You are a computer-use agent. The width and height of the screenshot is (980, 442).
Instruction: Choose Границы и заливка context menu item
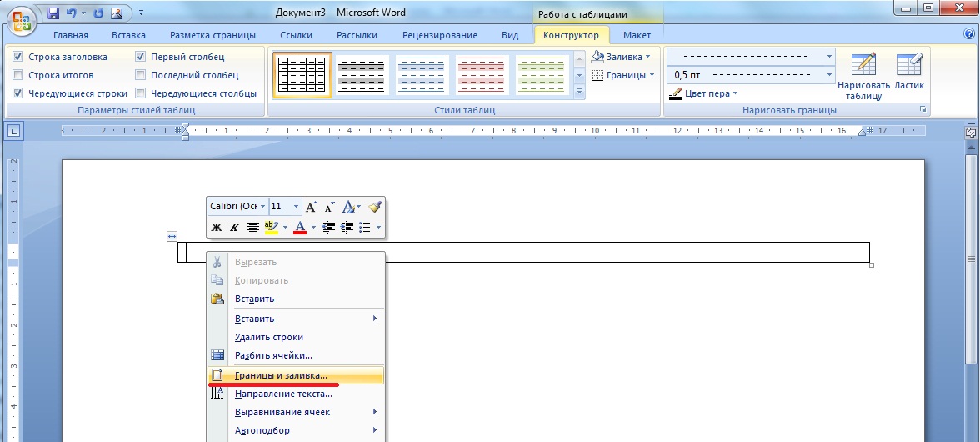295,376
